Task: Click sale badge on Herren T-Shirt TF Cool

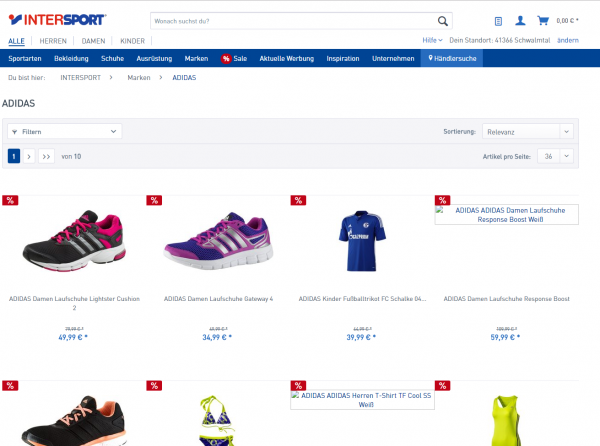Action: tap(298, 386)
